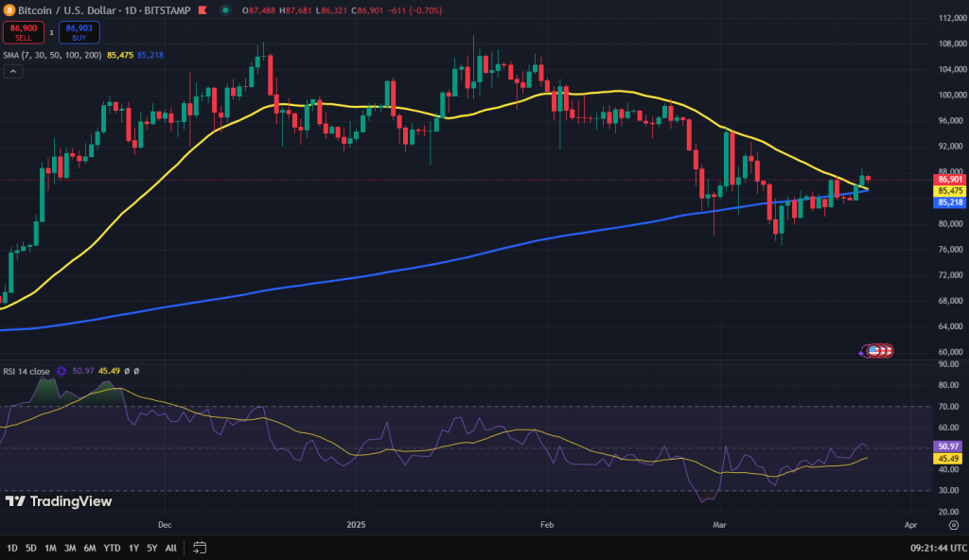Viewport: 969px width, 560px height.
Task: Select the 6M time range
Action: [x=90, y=548]
